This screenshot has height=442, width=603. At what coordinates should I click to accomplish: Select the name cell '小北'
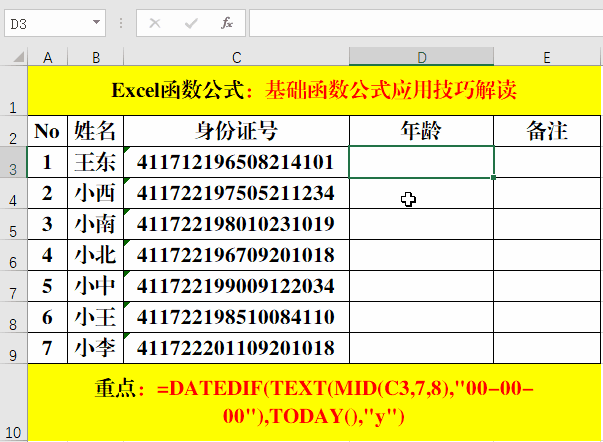coord(95,255)
